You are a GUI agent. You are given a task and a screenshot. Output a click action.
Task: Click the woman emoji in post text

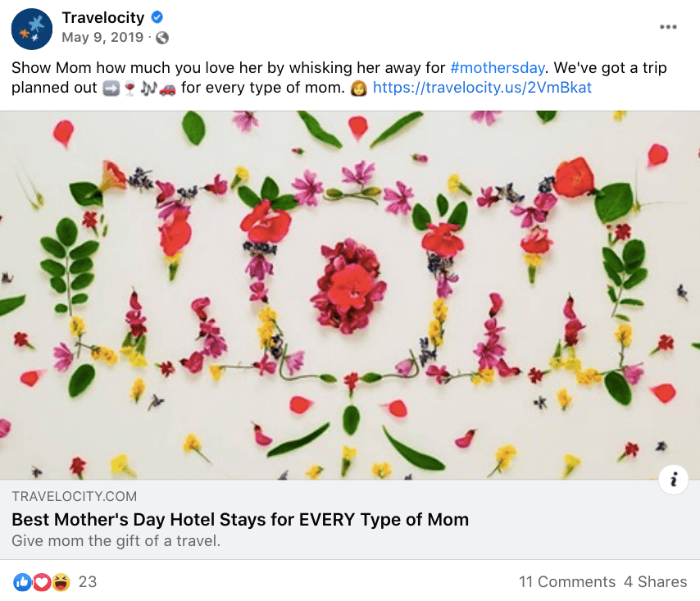point(358,88)
